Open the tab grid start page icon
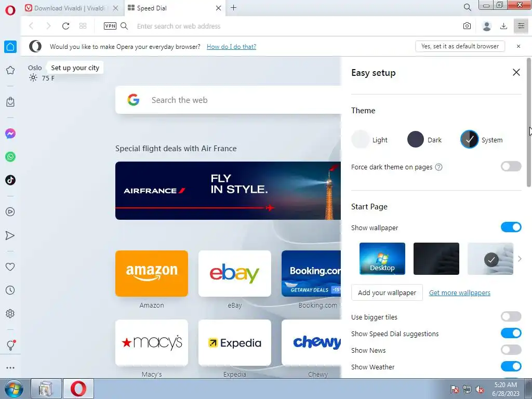The image size is (532, 399). click(x=83, y=26)
